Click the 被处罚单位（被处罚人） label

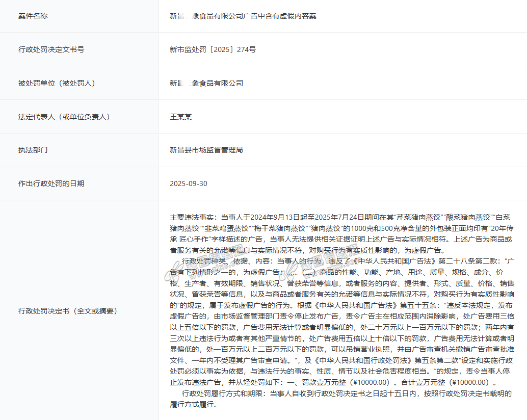pyautogui.click(x=57, y=83)
